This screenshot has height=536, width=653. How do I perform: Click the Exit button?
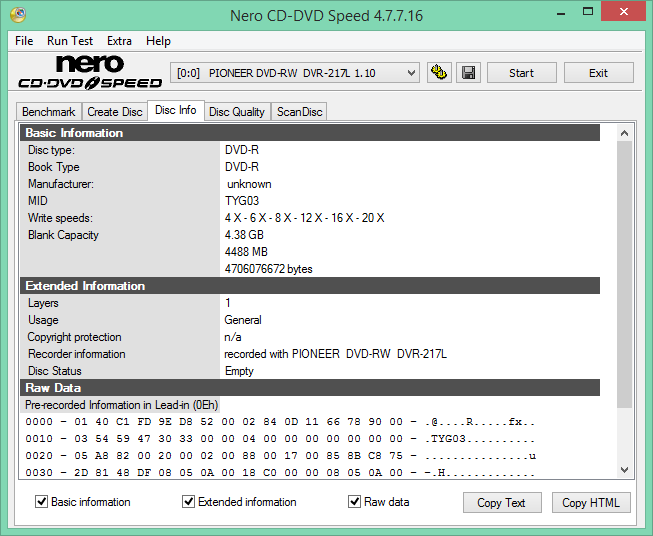click(598, 73)
